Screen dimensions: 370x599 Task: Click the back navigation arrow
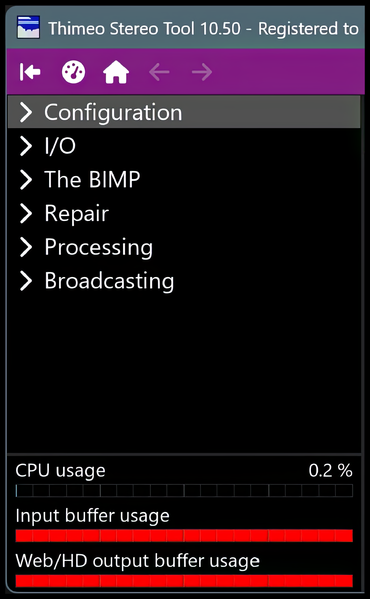(x=159, y=72)
